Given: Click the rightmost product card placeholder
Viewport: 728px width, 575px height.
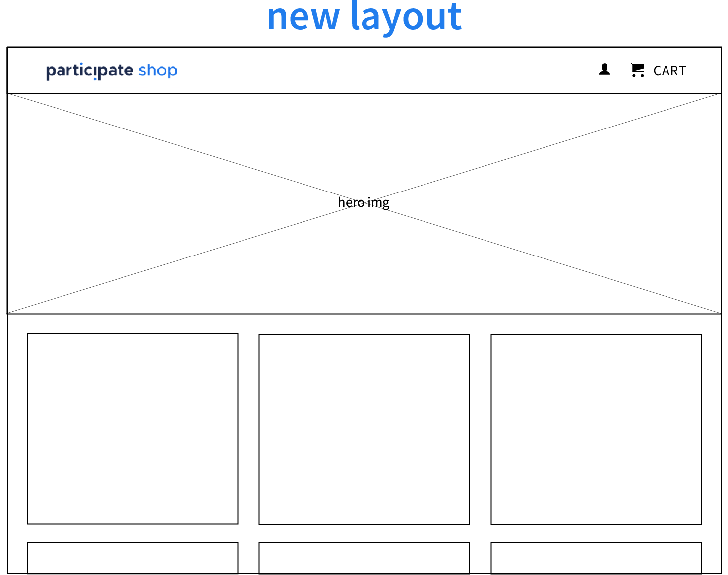Looking at the screenshot, I should point(595,429).
